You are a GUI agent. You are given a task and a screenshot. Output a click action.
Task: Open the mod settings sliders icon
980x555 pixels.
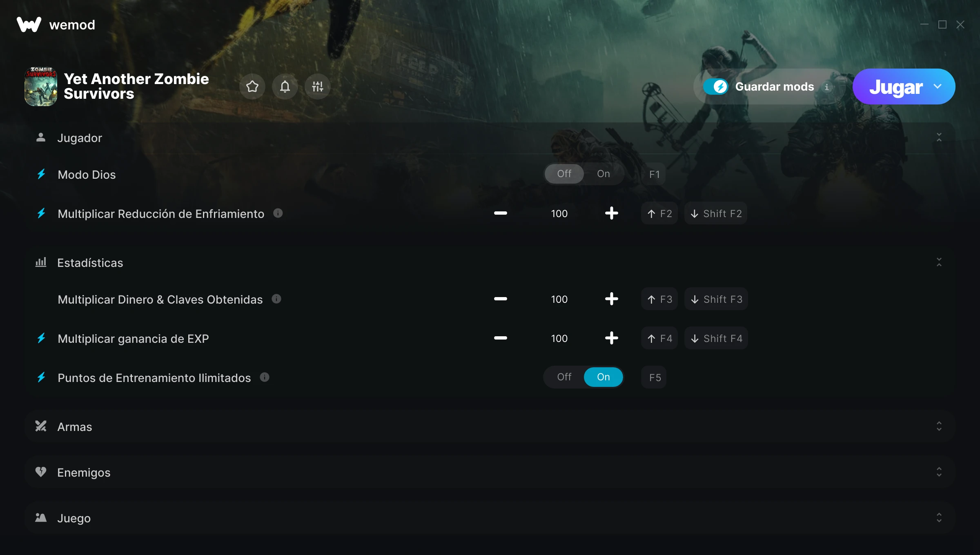318,87
